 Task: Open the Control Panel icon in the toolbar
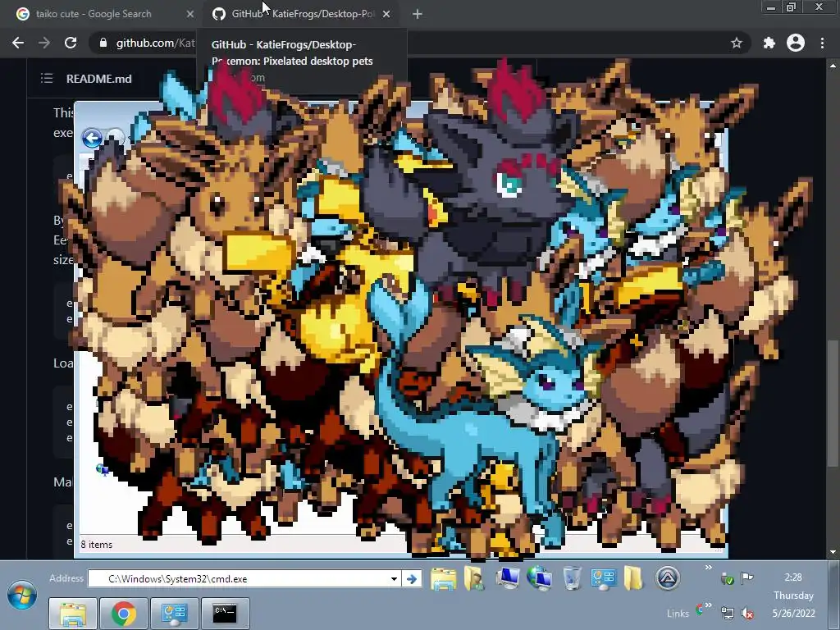(x=603, y=578)
